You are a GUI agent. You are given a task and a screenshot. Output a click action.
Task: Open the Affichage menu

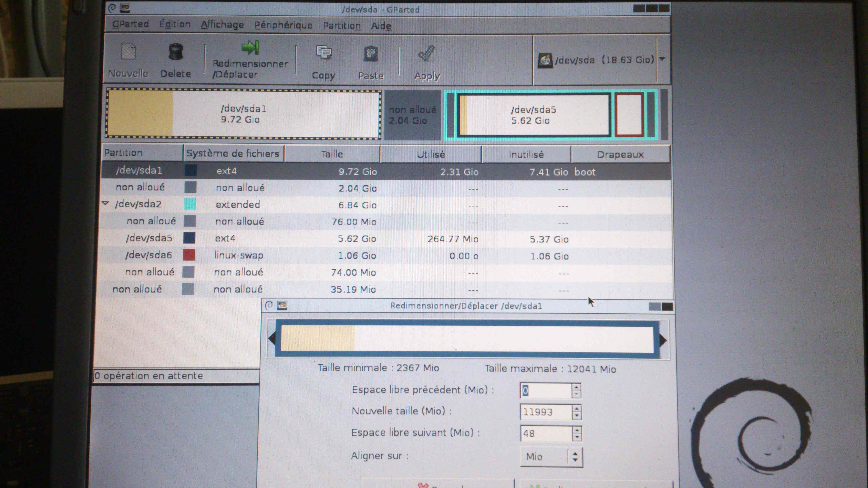[x=222, y=25]
